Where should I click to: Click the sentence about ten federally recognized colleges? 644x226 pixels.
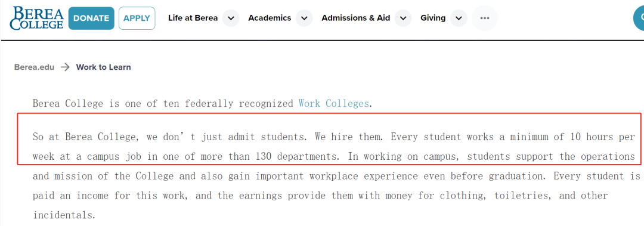coord(203,103)
